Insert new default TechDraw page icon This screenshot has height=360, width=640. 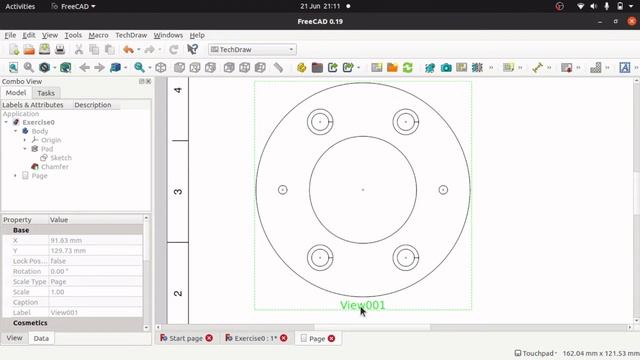point(376,67)
